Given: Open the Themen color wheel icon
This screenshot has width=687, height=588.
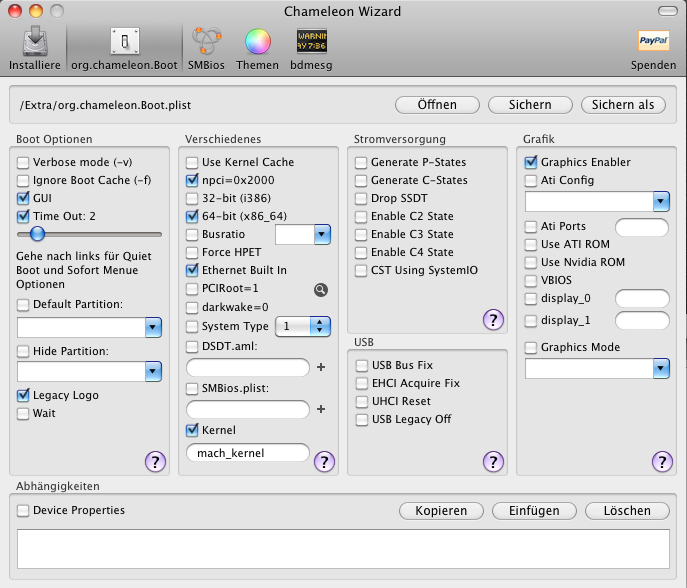Looking at the screenshot, I should 258,42.
